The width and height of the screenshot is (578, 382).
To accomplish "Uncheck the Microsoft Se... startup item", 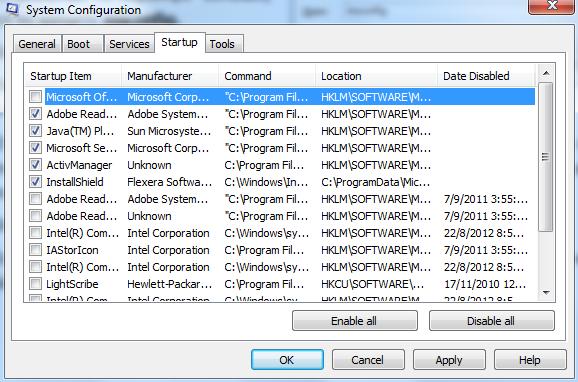I will click(x=35, y=148).
